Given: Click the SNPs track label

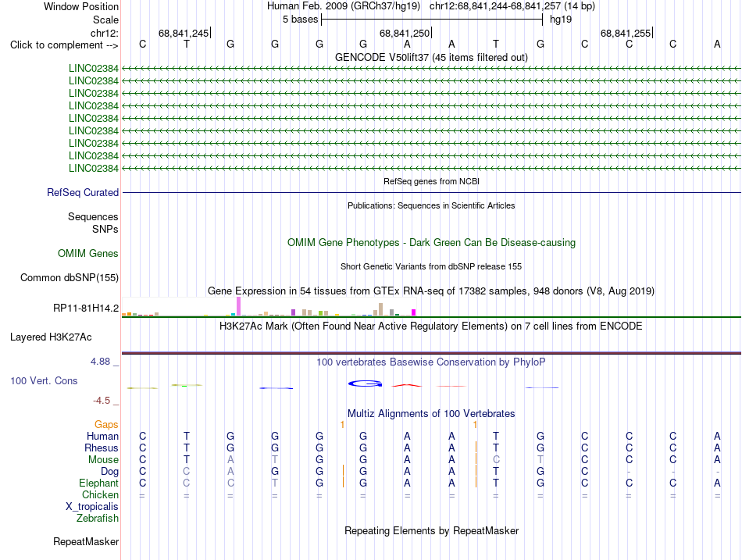Looking at the screenshot, I should (x=105, y=229).
